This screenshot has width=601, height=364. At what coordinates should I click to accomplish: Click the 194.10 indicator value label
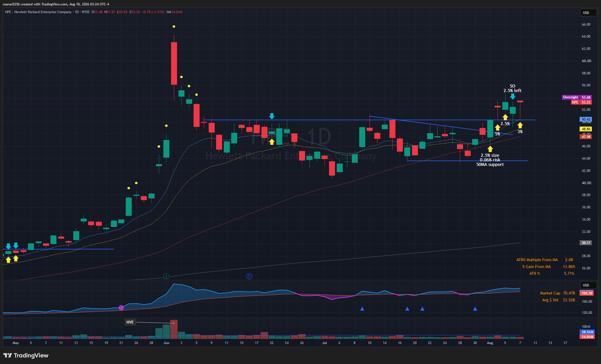pos(587,293)
